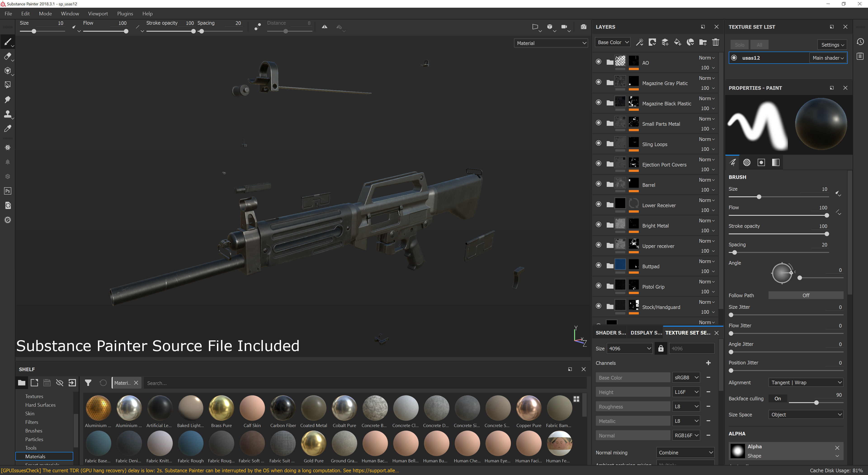This screenshot has width=868, height=475.
Task: Select the Clone stamp tool
Action: pos(7,114)
